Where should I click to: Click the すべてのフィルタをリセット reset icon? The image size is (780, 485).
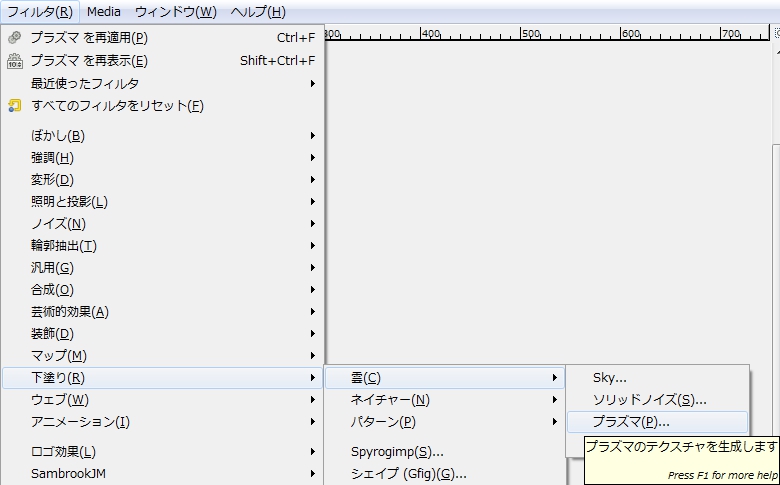(x=15, y=105)
